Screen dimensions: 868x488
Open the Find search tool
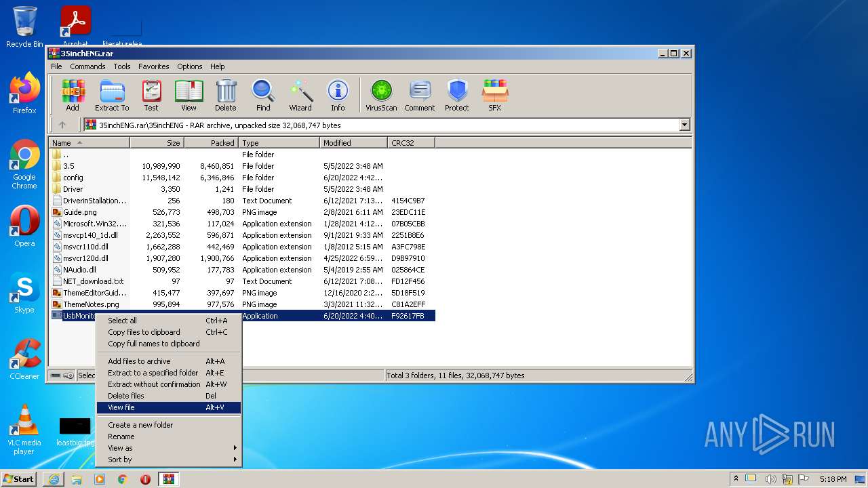pos(263,95)
